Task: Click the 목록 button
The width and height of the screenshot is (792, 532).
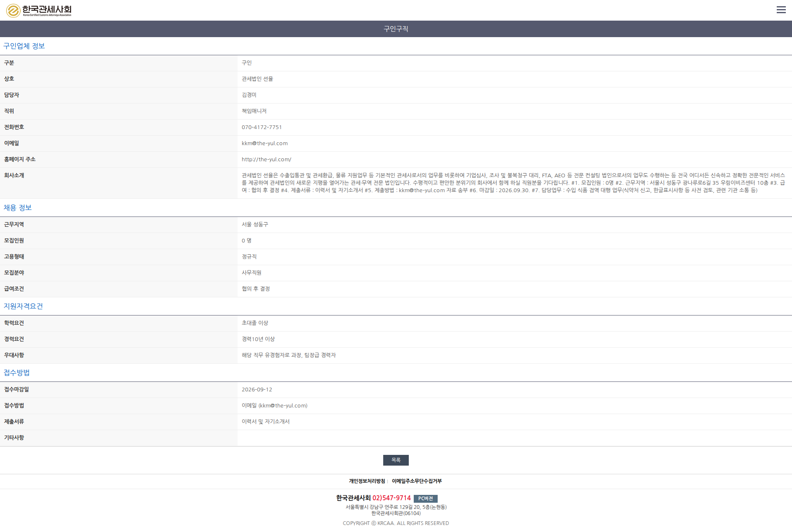Action: [396, 460]
